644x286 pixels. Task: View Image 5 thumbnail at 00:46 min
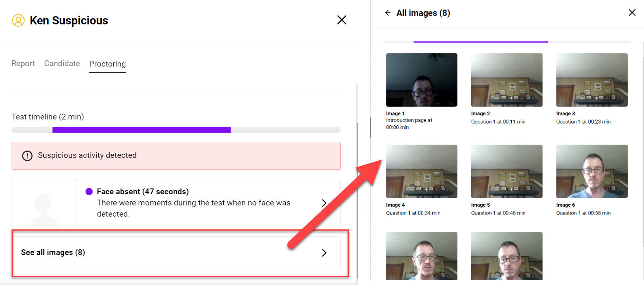[x=507, y=172]
